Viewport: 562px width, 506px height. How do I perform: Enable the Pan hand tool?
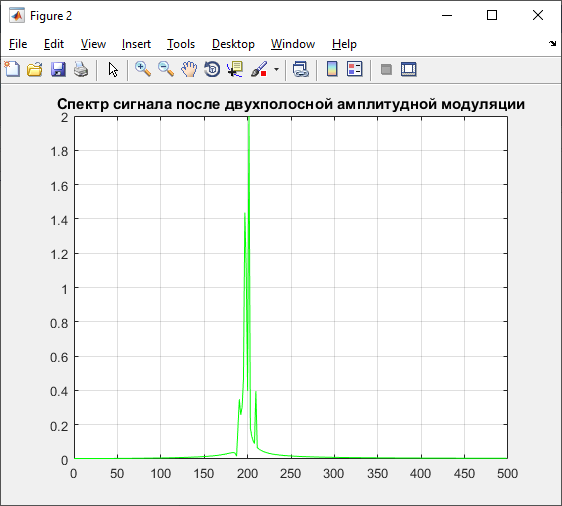tap(189, 69)
